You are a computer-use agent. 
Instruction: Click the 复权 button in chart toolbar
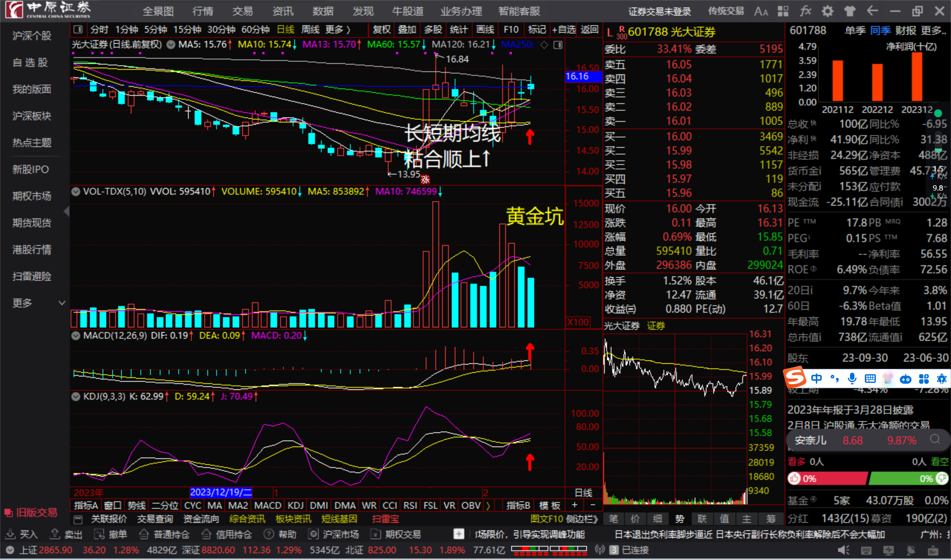tap(381, 30)
